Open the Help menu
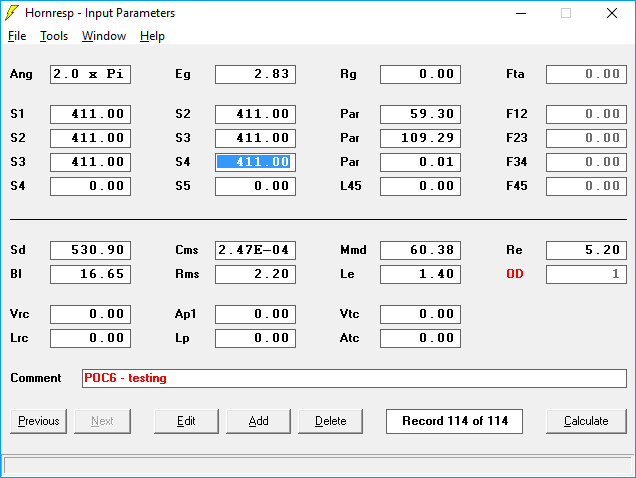Viewport: 636px width, 478px height. point(152,36)
